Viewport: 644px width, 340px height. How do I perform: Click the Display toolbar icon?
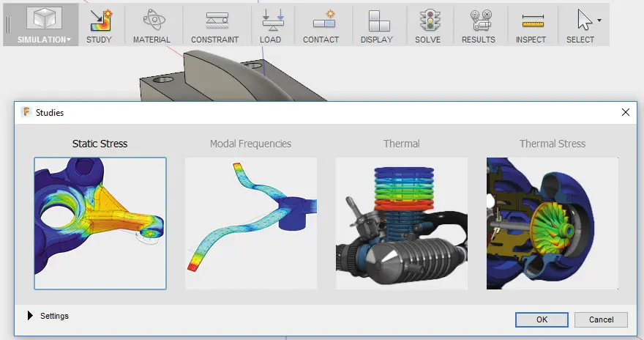coord(377,21)
